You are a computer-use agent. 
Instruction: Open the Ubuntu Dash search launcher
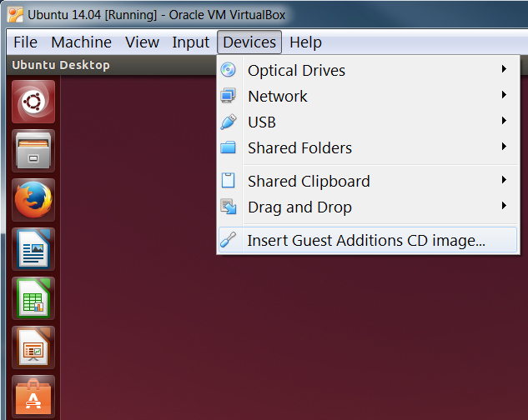click(x=33, y=102)
